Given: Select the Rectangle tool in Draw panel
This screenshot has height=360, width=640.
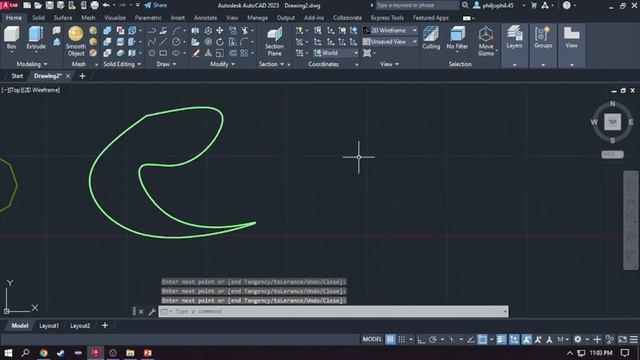Looking at the screenshot, I should (x=163, y=53).
